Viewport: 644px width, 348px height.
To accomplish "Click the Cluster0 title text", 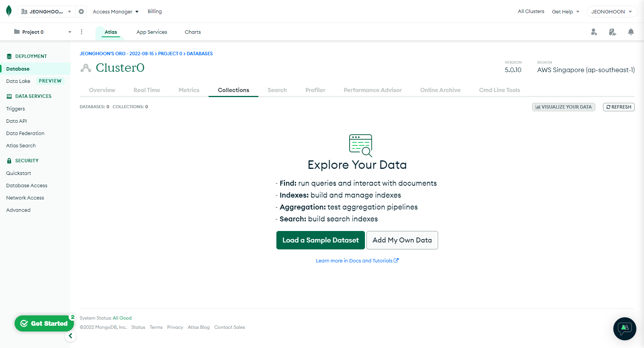I will tap(120, 68).
